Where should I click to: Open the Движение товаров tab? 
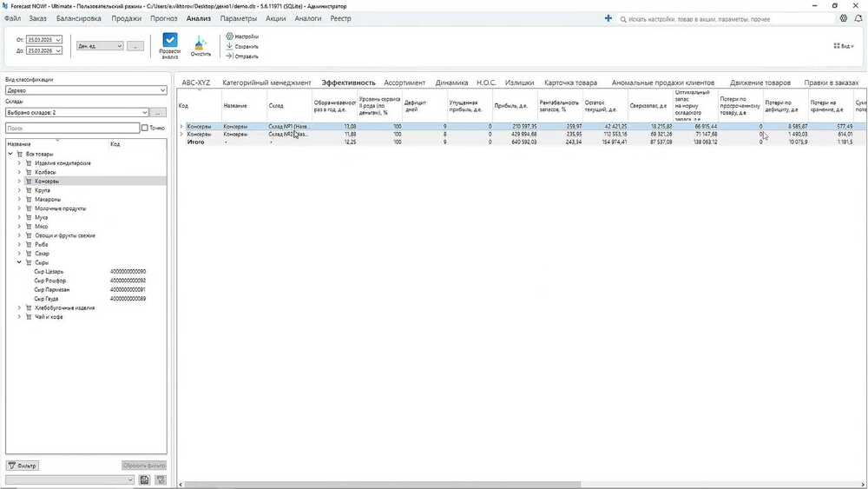tap(760, 83)
